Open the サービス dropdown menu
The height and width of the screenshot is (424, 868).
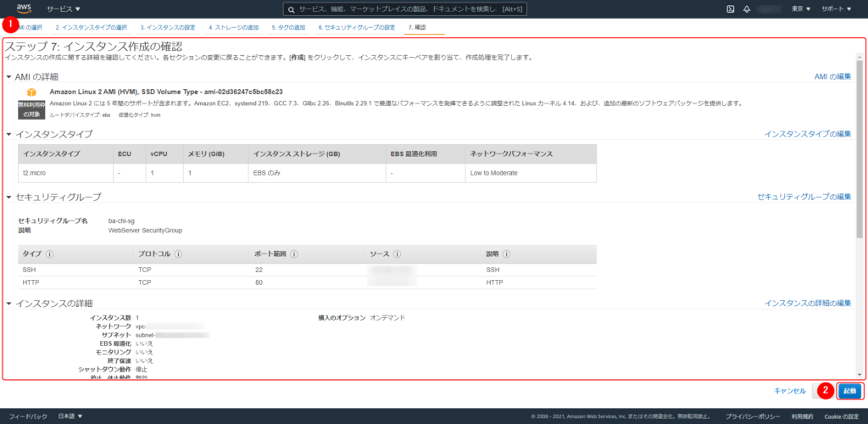tap(63, 9)
